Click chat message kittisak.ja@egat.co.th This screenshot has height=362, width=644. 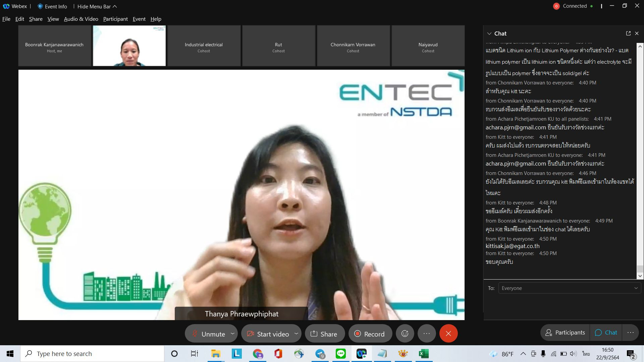(513, 246)
